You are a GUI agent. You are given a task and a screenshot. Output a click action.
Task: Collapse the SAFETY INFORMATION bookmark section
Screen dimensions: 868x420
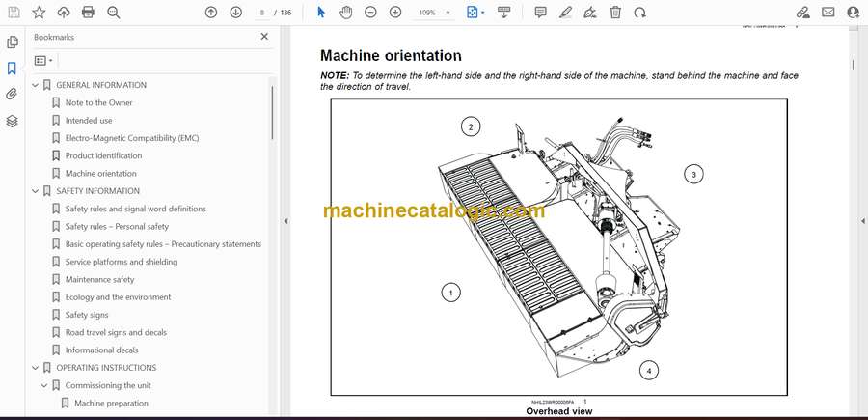36,191
